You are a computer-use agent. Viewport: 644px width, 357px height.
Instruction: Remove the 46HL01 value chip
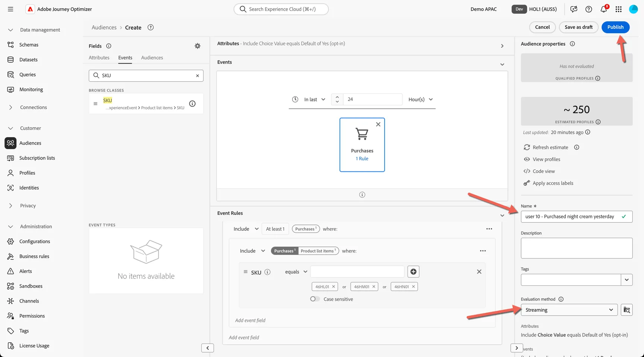point(334,287)
